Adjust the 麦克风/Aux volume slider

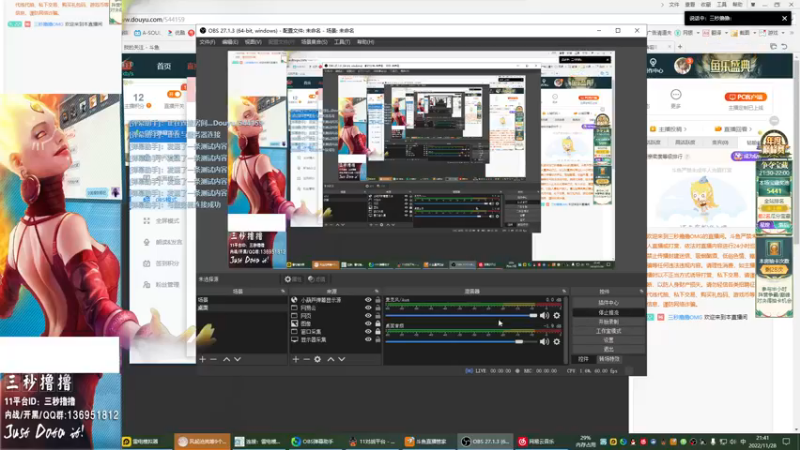(x=462, y=315)
